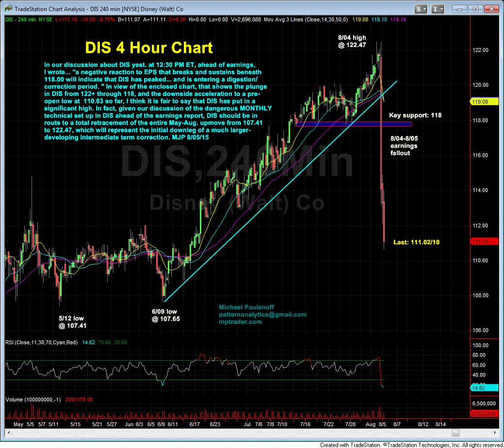Select 'Mov Avg 3 Lines (Close,14,30,50,0)' indicator label

[x=306, y=19]
